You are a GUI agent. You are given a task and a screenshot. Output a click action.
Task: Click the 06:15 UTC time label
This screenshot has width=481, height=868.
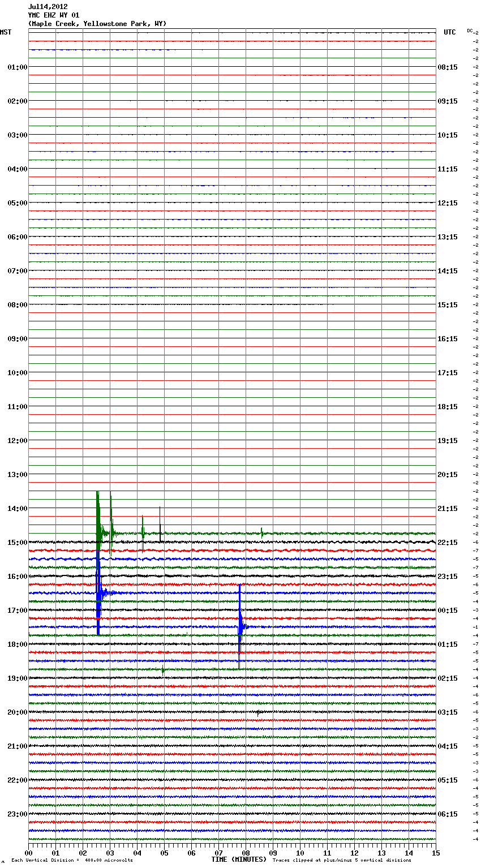[448, 814]
